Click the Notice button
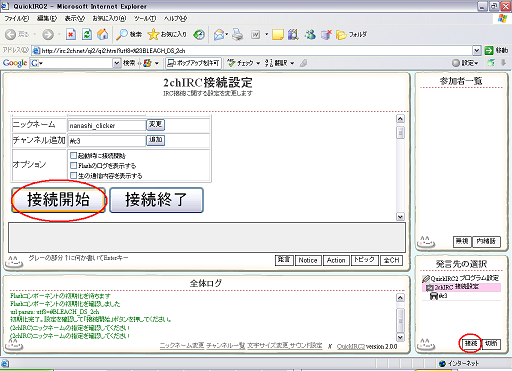The width and height of the screenshot is (512, 371). tap(308, 260)
